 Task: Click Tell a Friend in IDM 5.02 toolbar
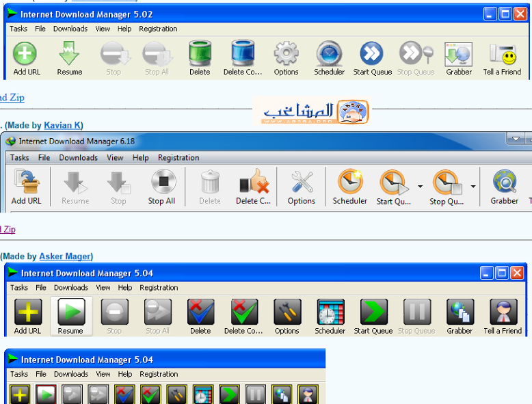502,58
